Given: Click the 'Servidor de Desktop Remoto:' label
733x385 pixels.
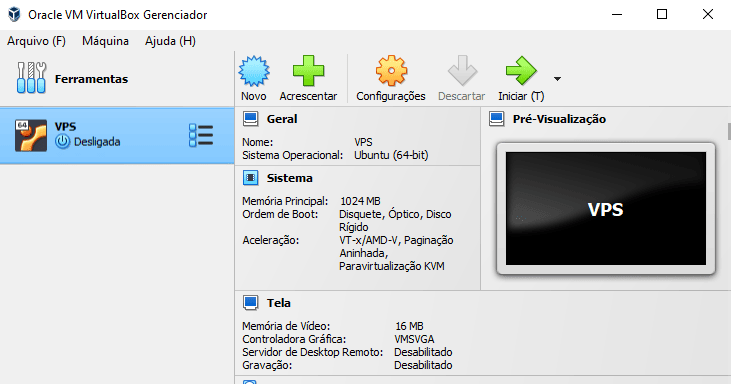Looking at the screenshot, I should (x=312, y=352).
